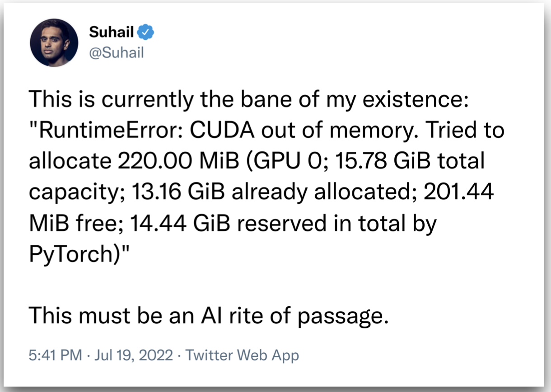Open the Twitter Web App source link

pyautogui.click(x=242, y=355)
